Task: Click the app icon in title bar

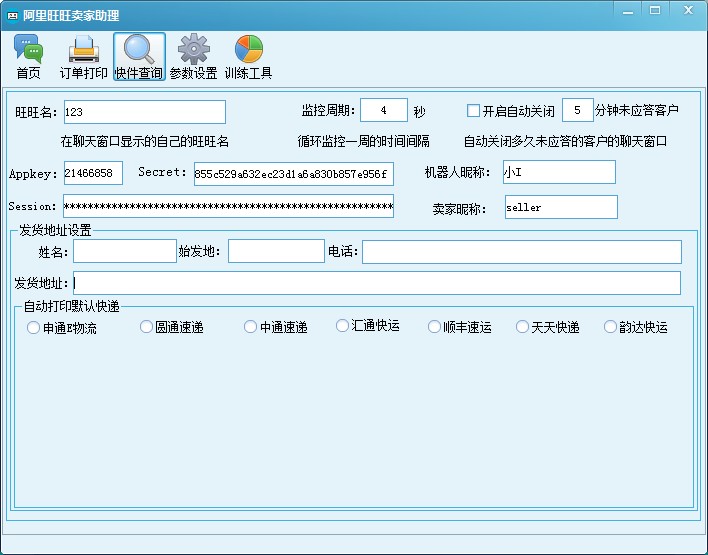Action: click(x=13, y=15)
